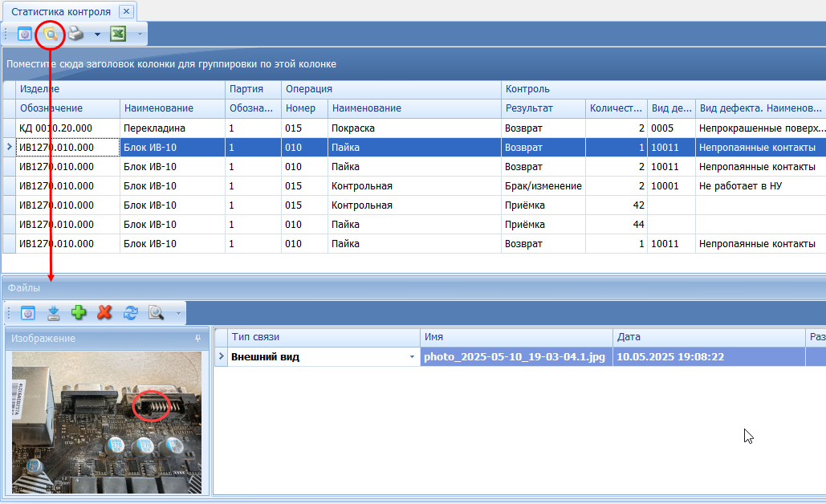Click the printer icon in top toolbar
826x504 pixels.
point(75,34)
